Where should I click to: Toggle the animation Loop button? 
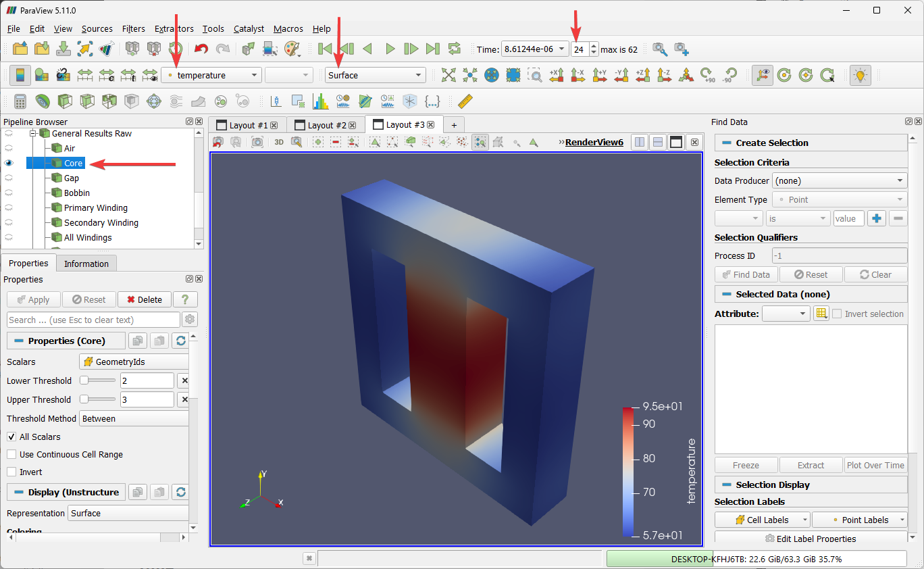[455, 49]
